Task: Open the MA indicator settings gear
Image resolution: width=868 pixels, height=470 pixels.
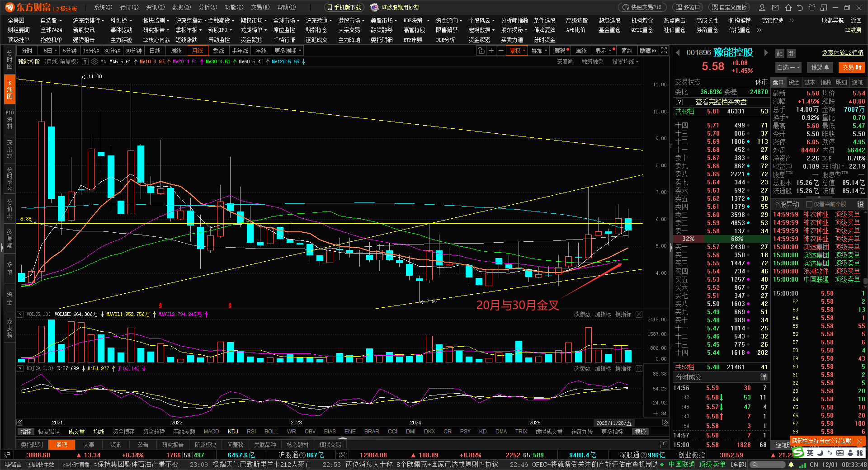Action: 94,61
